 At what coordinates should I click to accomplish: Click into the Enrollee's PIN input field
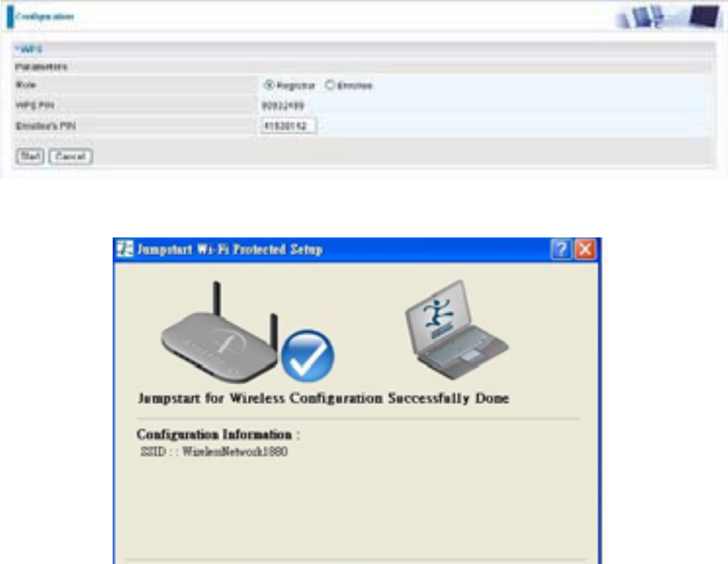(288, 126)
